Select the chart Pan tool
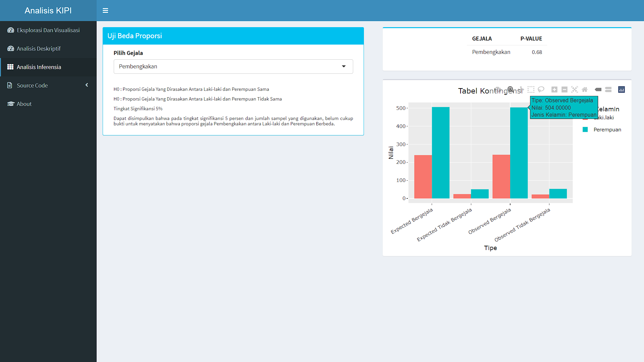 [521, 89]
